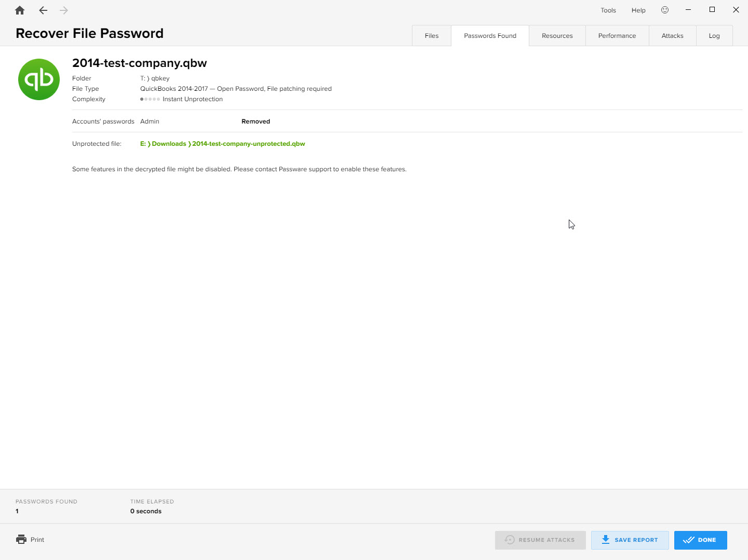Close the application window
The height and width of the screenshot is (560, 748).
point(736,10)
